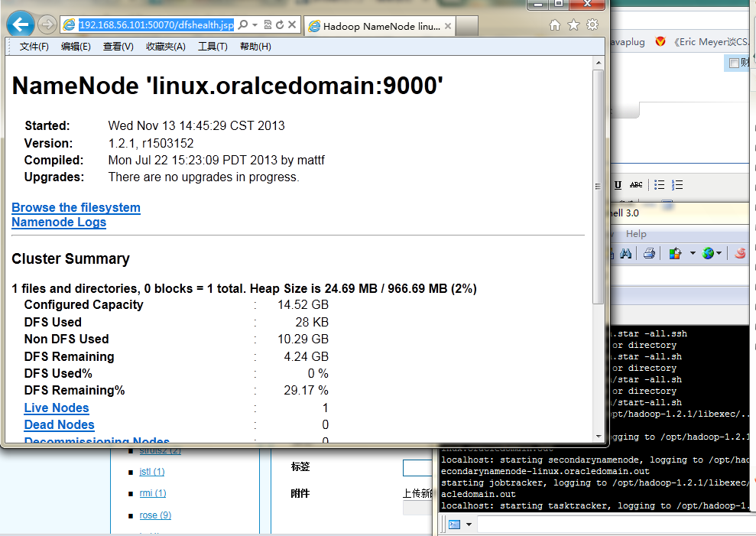Click the address bar URL field
The width and height of the screenshot is (756, 536).
(x=156, y=24)
